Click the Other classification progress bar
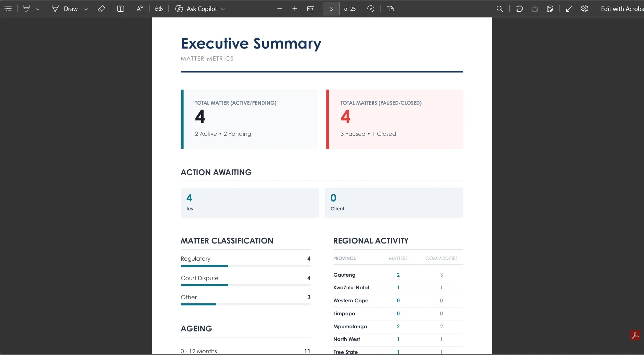 246,304
